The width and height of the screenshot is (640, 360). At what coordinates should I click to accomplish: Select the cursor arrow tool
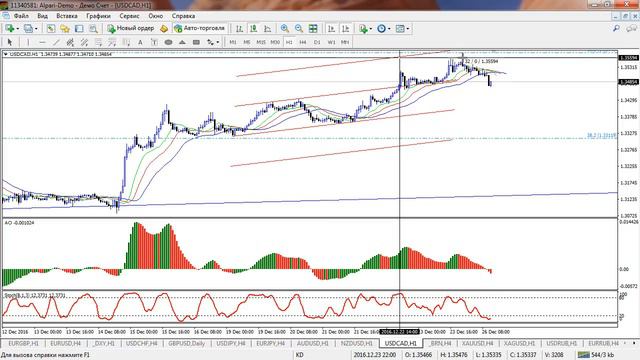tap(10, 42)
